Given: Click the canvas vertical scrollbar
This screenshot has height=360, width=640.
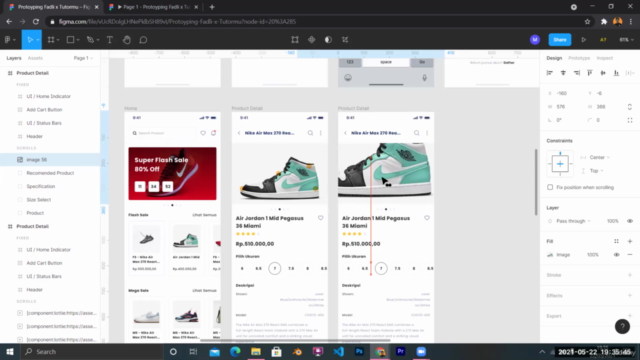Looking at the screenshot, I should tap(536, 182).
